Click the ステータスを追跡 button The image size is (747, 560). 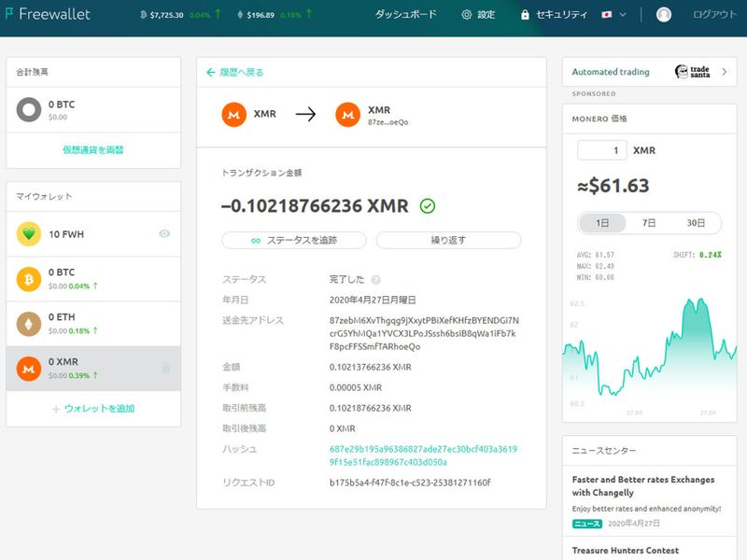pyautogui.click(x=293, y=240)
